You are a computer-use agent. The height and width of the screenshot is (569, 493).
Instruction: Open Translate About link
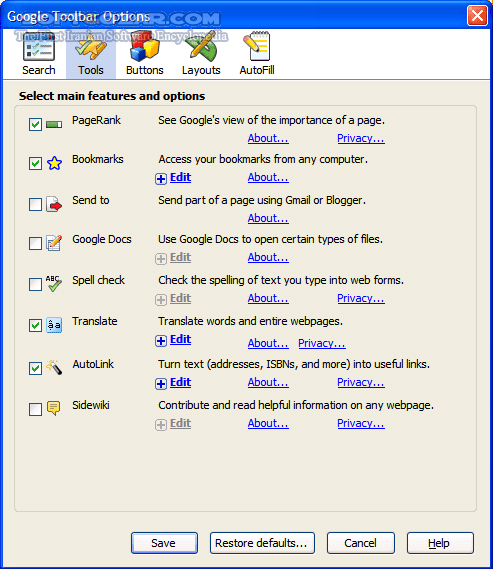pos(268,343)
